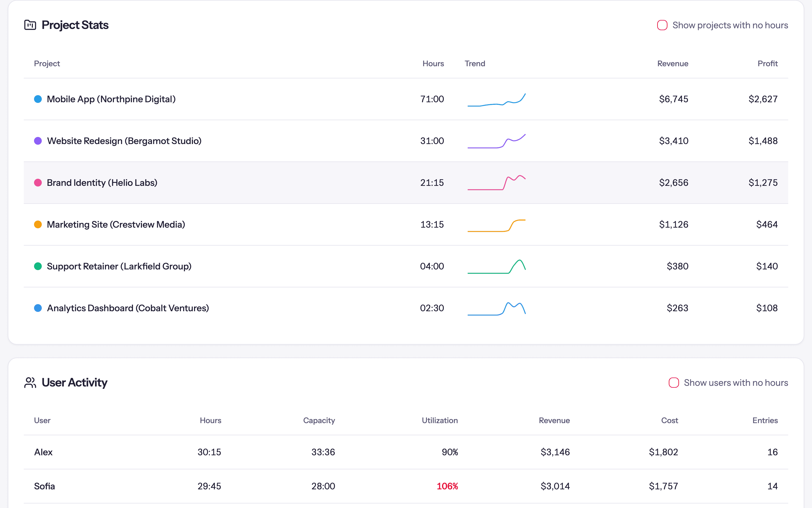The height and width of the screenshot is (508, 812).
Task: Select the Alex user row name
Action: [x=43, y=452]
